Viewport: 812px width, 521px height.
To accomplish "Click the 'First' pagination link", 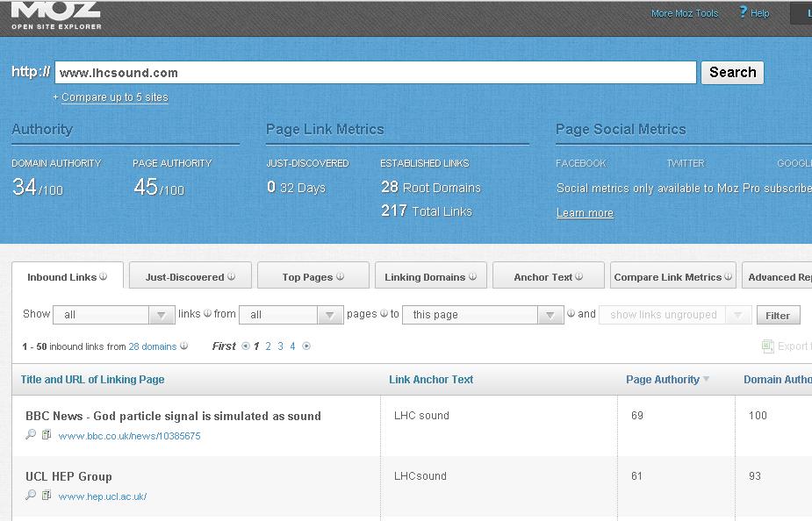I will point(224,346).
